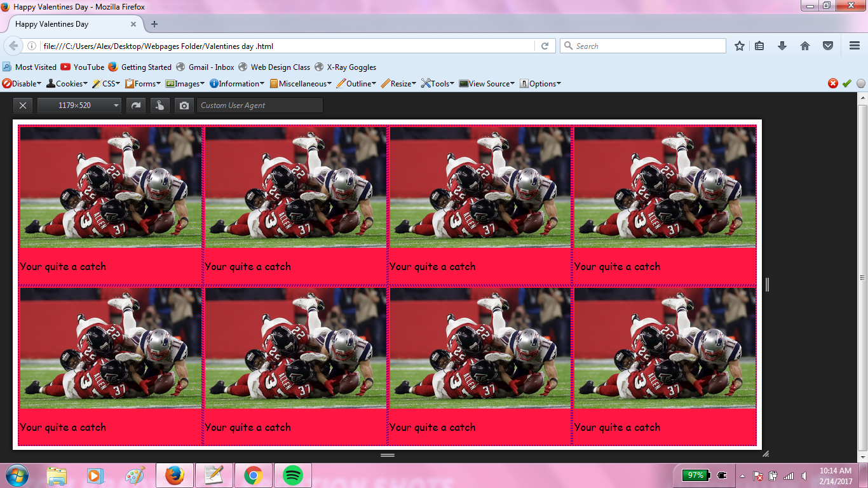Expand the Disable developer menu
The height and width of the screenshot is (488, 868).
(22, 83)
